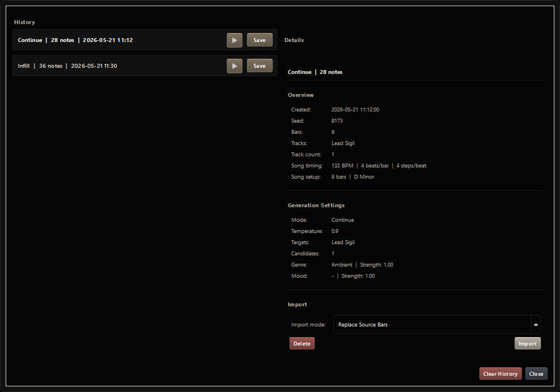Click the History panel title
This screenshot has height=392, width=560.
[x=24, y=22]
